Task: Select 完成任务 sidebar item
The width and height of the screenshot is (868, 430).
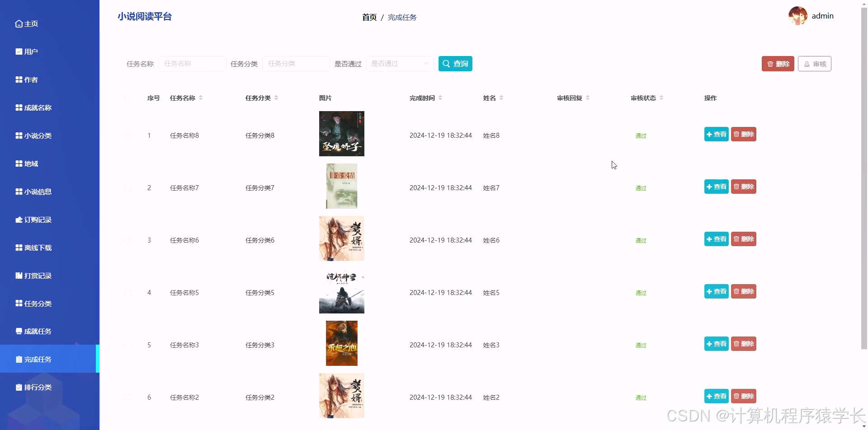Action: click(50, 359)
